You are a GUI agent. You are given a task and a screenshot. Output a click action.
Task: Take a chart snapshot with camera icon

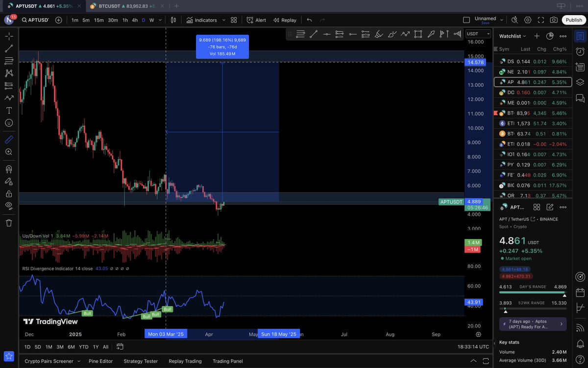pos(554,20)
